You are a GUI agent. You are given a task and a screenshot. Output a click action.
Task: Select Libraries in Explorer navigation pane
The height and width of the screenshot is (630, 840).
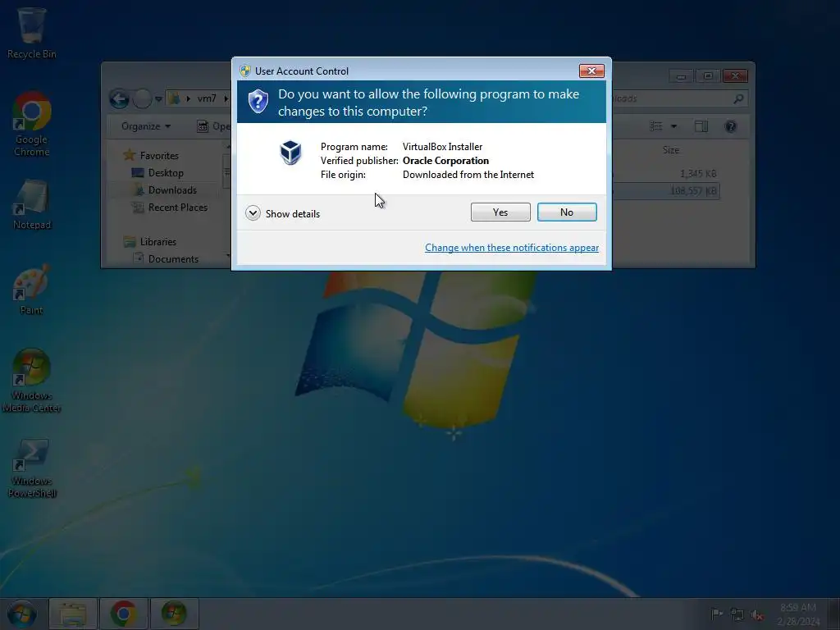158,242
